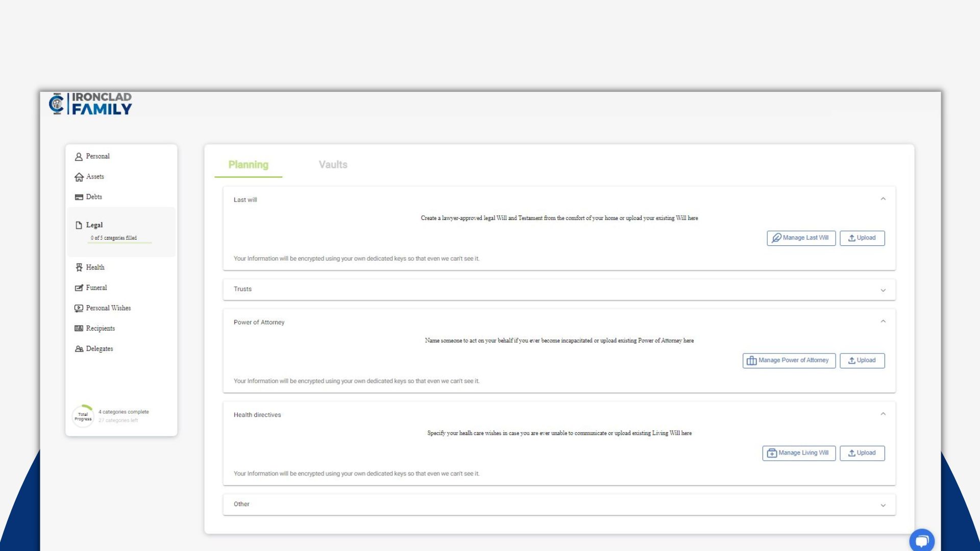Switch to the Vaults tab
Image resolution: width=980 pixels, height=551 pixels.
(333, 165)
